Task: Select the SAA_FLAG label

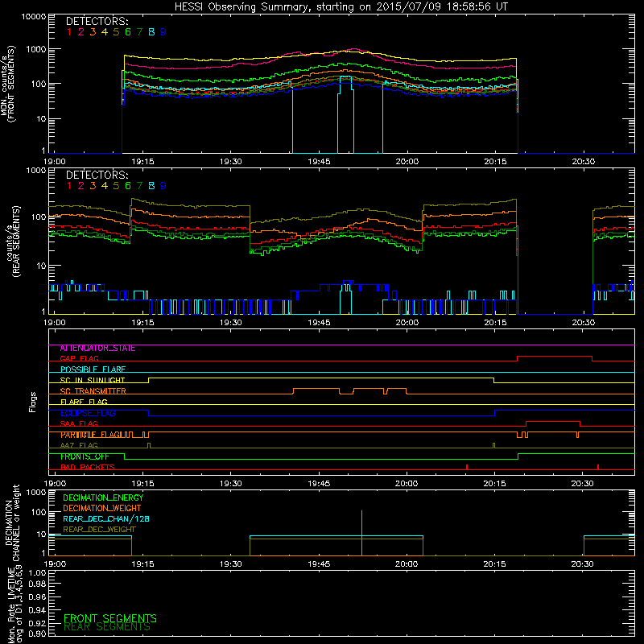Action: pos(79,423)
